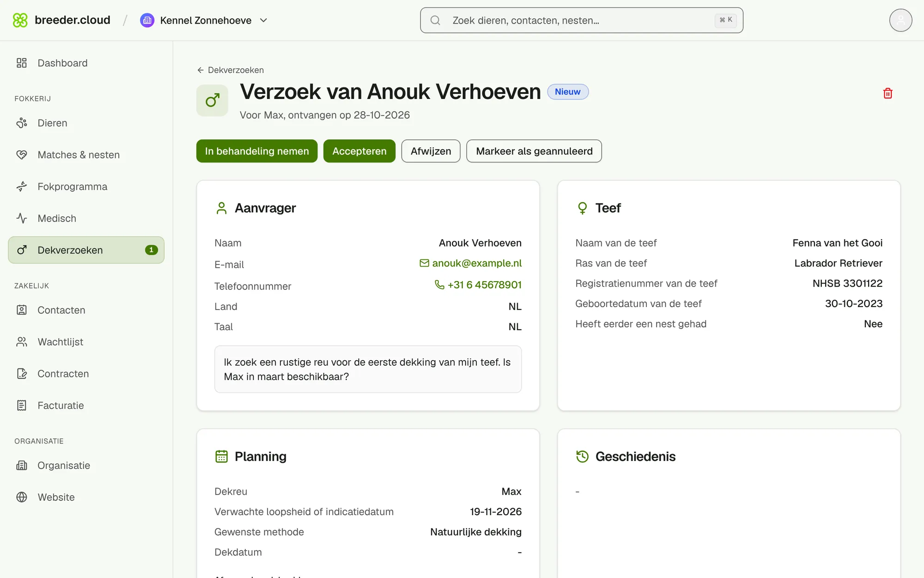Click the magnifier search icon

pyautogui.click(x=435, y=20)
